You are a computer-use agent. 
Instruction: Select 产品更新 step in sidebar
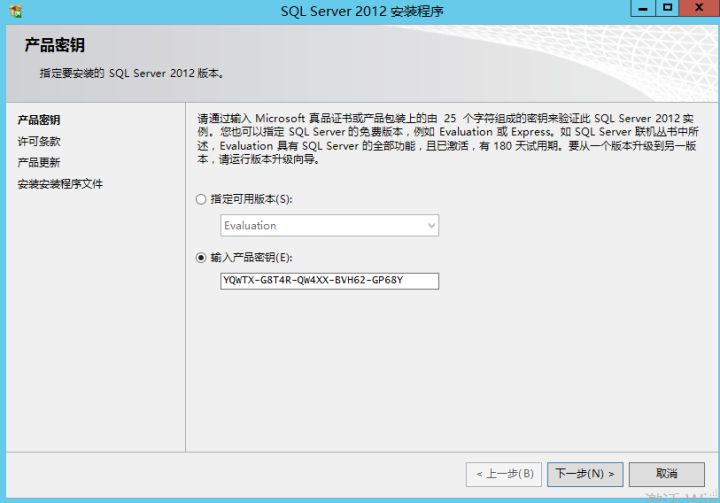click(x=39, y=163)
